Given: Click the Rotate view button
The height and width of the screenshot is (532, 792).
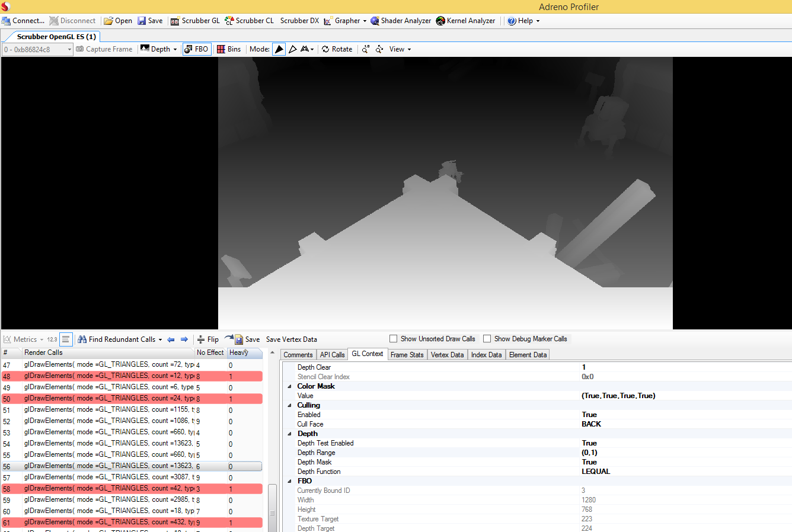Looking at the screenshot, I should (x=337, y=49).
